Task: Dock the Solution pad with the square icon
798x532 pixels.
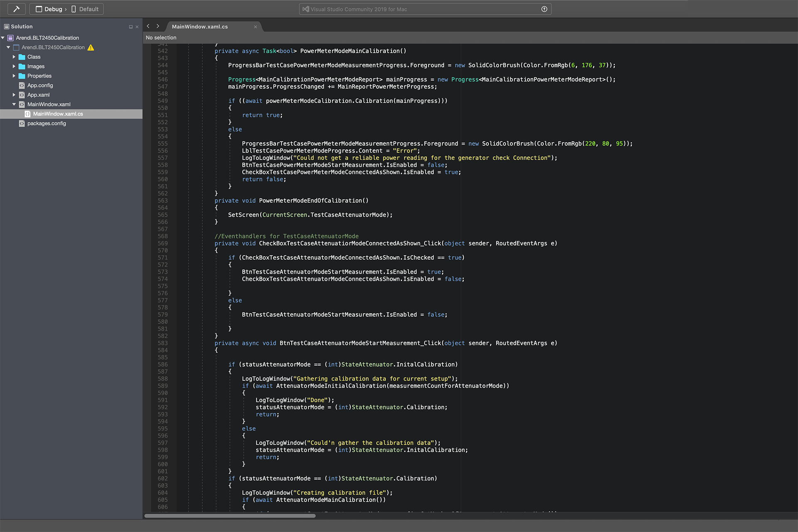Action: point(131,27)
